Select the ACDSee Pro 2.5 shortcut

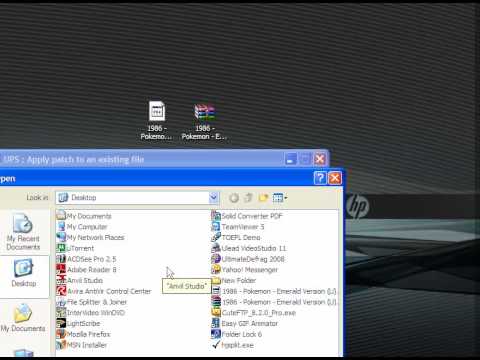coord(86,259)
